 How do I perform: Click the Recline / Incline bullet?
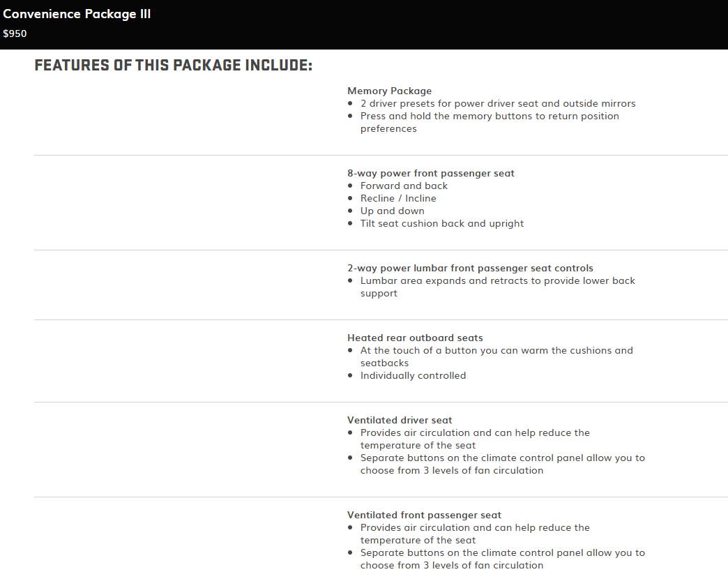coord(398,198)
